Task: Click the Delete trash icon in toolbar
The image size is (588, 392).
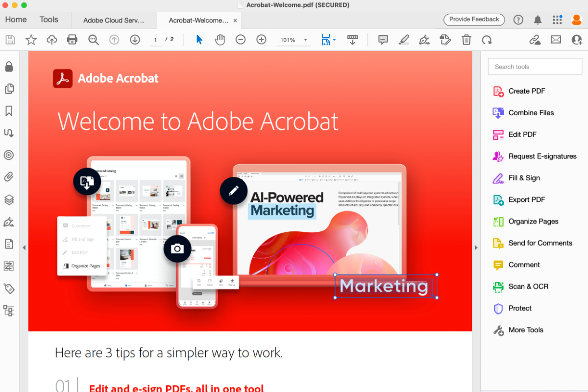Action: pos(466,40)
